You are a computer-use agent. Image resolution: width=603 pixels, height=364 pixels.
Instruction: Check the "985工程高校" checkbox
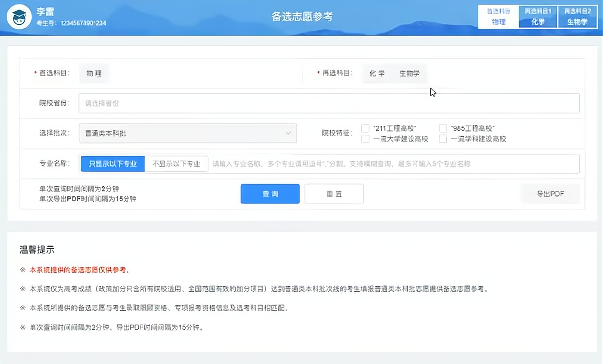tap(443, 128)
